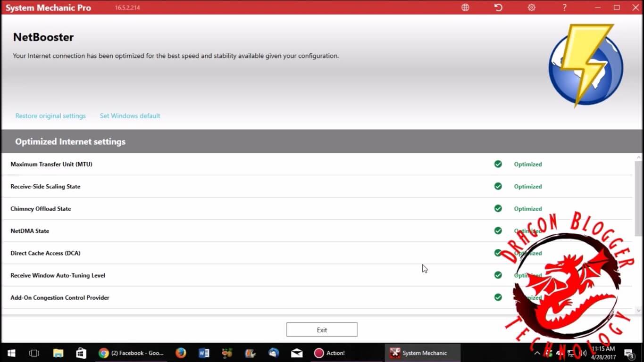The height and width of the screenshot is (362, 644).
Task: Open Microsoft Word from the taskbar
Action: tap(204, 353)
